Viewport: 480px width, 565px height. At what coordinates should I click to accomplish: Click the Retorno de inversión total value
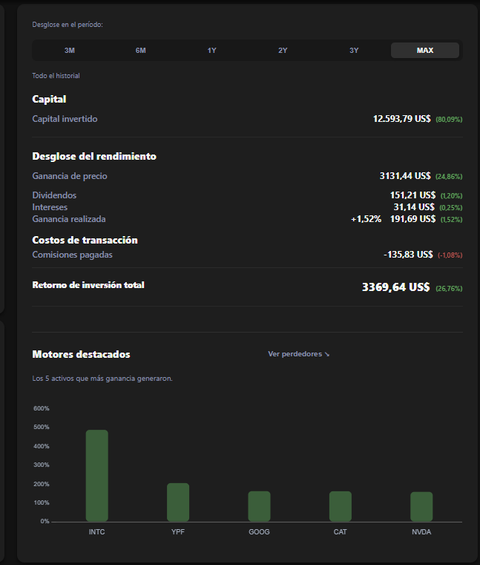(396, 287)
